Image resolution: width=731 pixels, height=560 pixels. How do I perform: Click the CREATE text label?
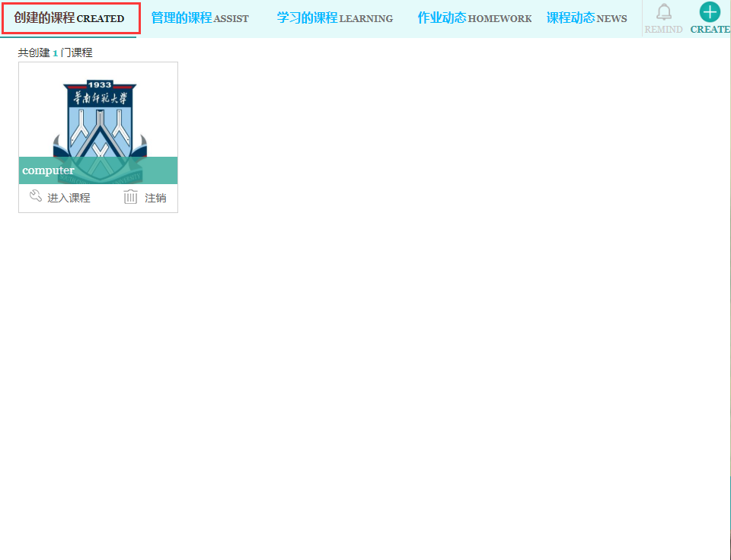pyautogui.click(x=710, y=30)
